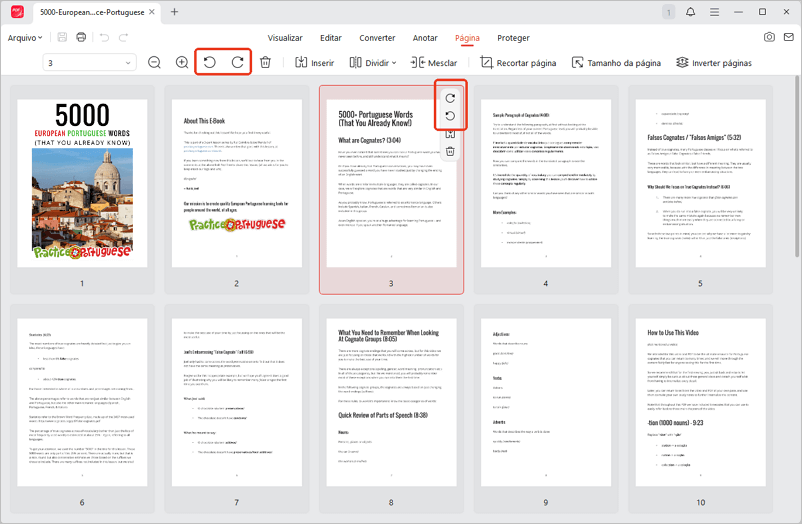The width and height of the screenshot is (802, 524).
Task: Rotate page 3 clockwise on thumbnail
Action: pos(450,98)
